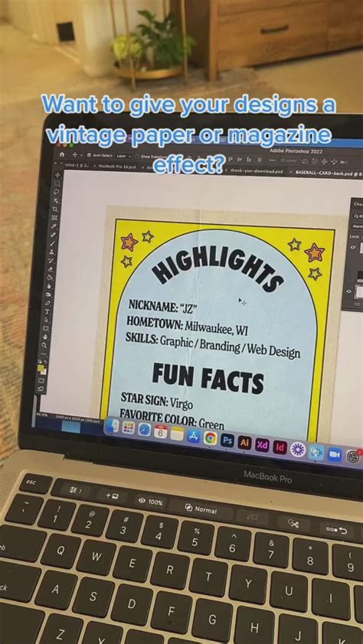Viewport: 363px width, 644px height.
Task: Select the Object Selection tool
Action: (x=56, y=201)
